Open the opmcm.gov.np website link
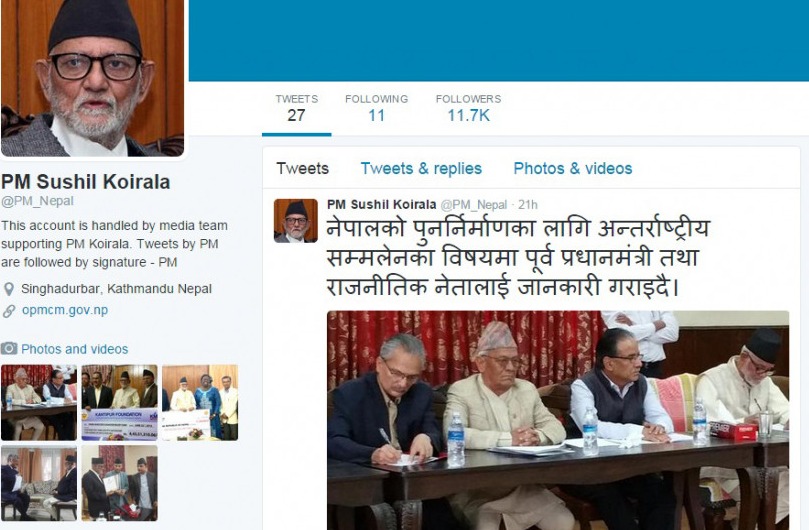 (x=65, y=310)
